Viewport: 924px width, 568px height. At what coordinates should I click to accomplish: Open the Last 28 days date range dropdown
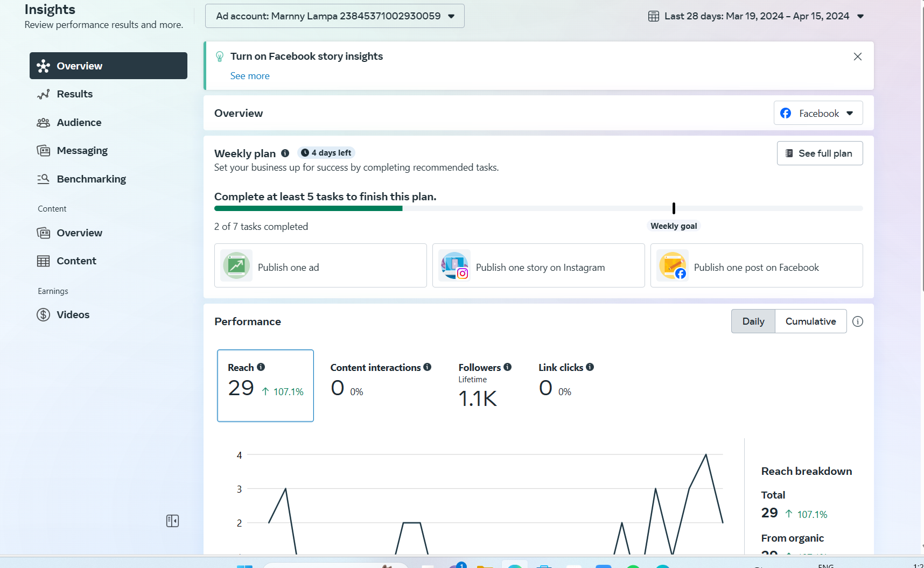click(x=757, y=16)
